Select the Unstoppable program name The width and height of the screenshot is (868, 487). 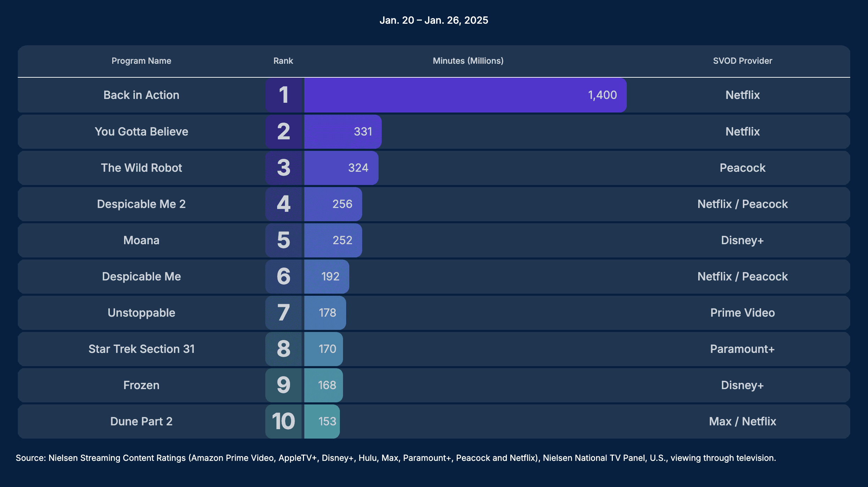(x=141, y=313)
